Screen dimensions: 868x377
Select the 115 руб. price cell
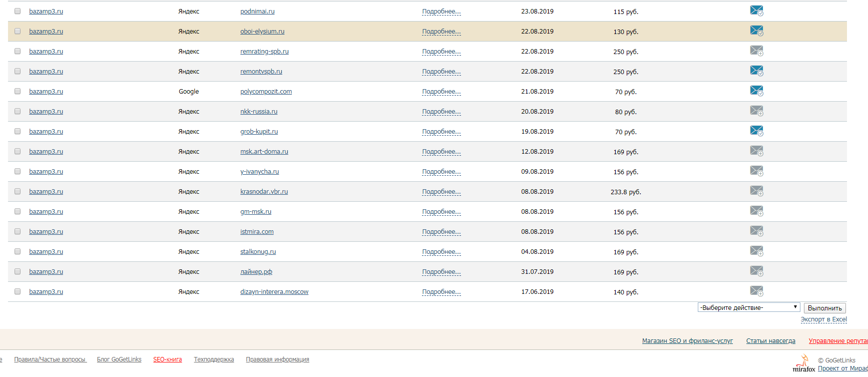coord(626,12)
